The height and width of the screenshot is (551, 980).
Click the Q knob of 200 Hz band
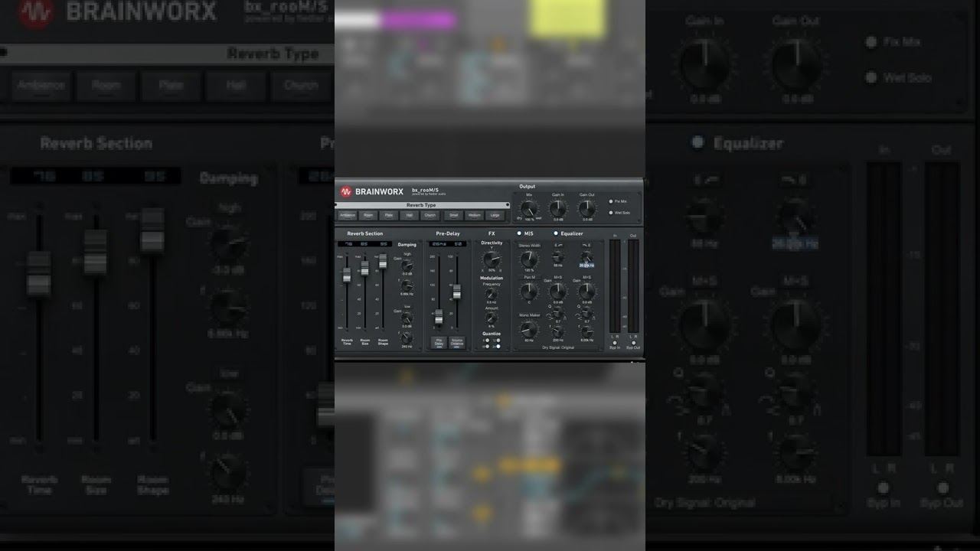[558, 311]
